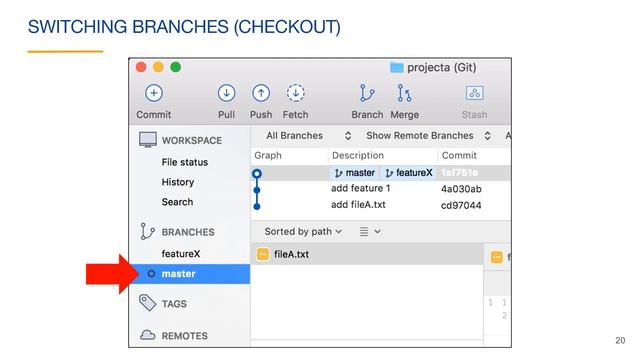640x360 pixels.
Task: Open the All Branches dropdown
Action: pos(308,136)
